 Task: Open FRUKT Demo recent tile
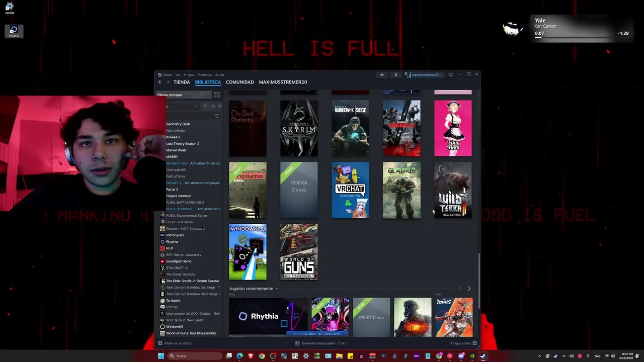click(371, 317)
